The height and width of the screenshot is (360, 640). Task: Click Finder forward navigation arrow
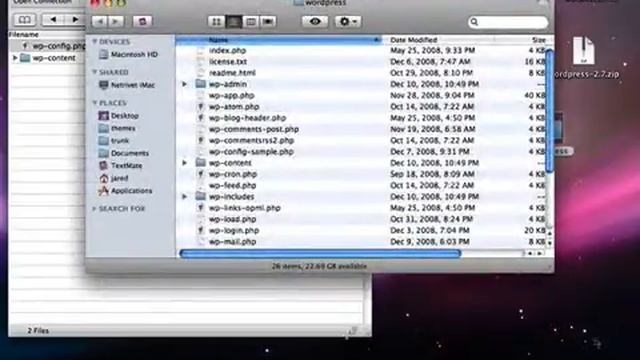click(116, 21)
